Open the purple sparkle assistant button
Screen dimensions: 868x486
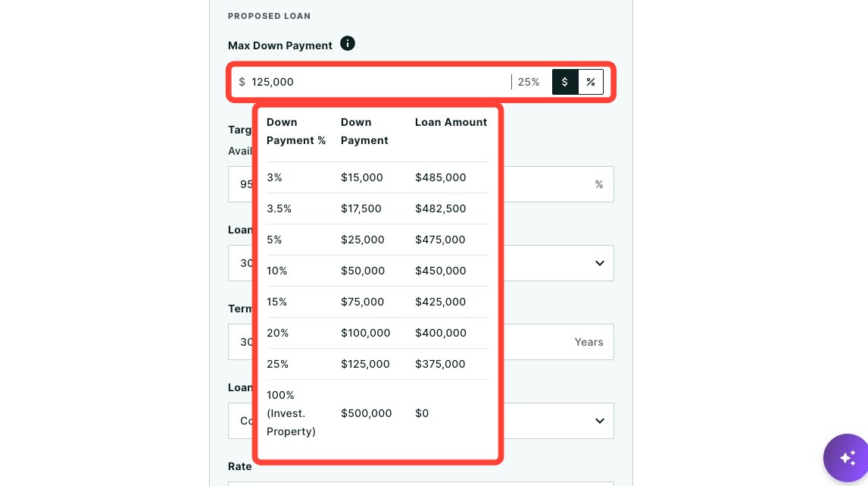coord(846,458)
